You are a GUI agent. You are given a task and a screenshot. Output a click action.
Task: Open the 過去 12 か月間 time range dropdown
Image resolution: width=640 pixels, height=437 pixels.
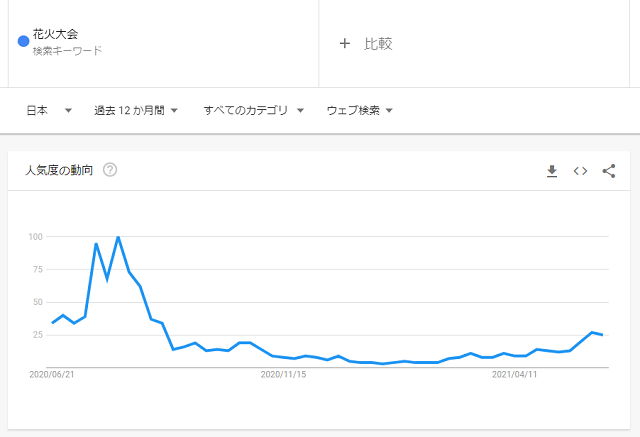136,110
